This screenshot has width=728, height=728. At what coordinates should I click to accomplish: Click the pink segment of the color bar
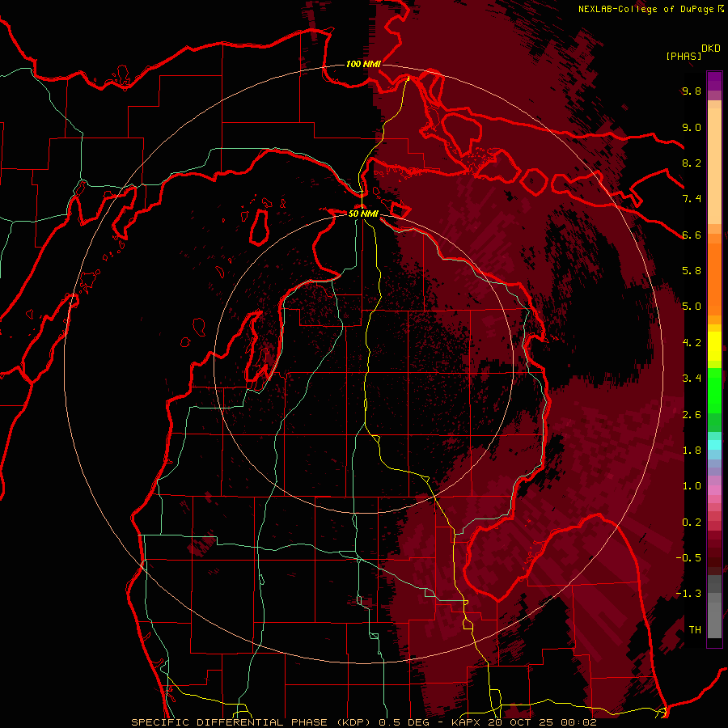pyautogui.click(x=714, y=490)
